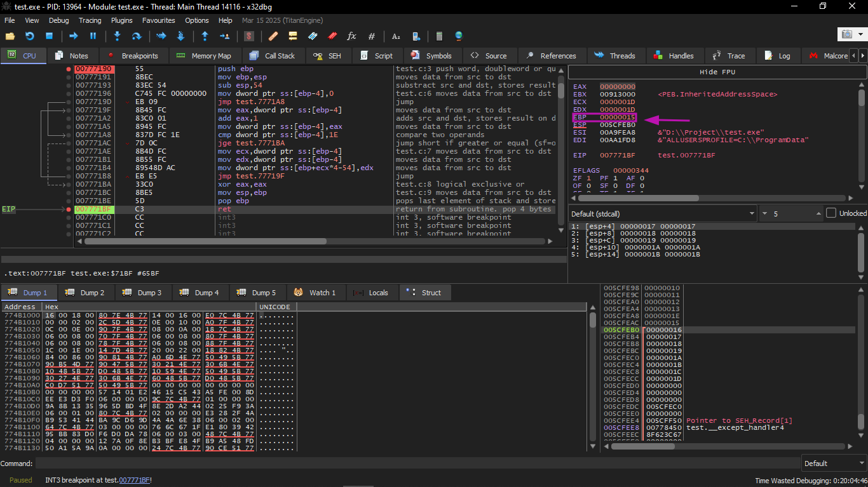Open the Tracing menu
The height and width of the screenshot is (487, 868).
point(90,20)
